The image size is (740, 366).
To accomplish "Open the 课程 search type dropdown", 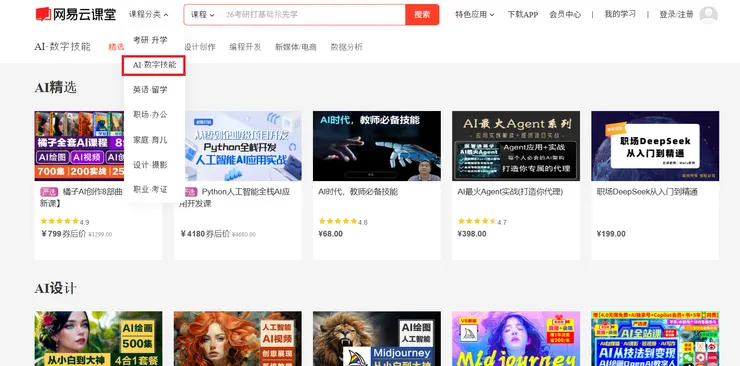I will point(202,15).
